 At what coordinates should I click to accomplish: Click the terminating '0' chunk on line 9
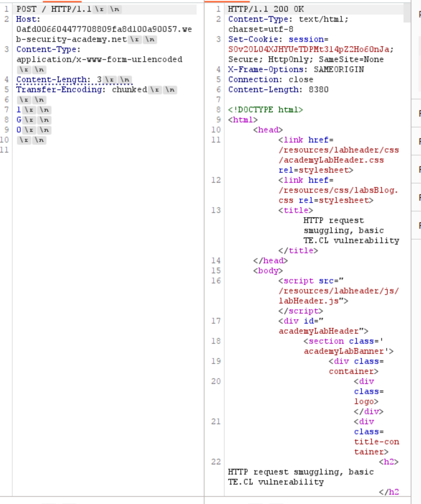click(x=19, y=130)
